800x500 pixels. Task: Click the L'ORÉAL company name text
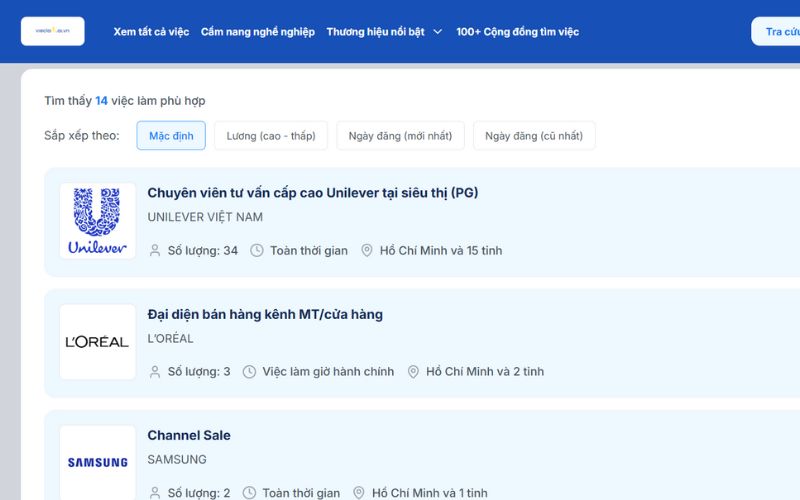click(170, 339)
